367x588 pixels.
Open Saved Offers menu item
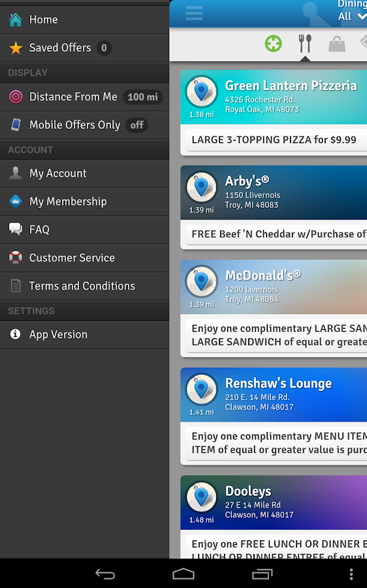(84, 48)
